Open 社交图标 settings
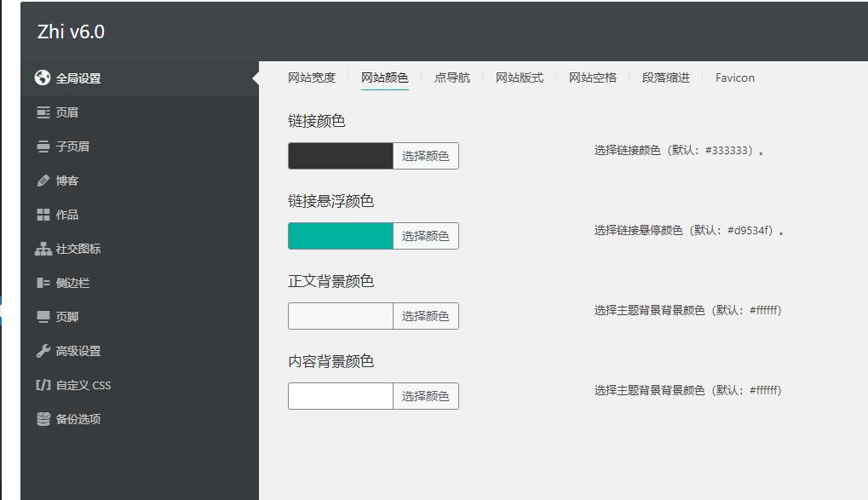 tap(140, 249)
